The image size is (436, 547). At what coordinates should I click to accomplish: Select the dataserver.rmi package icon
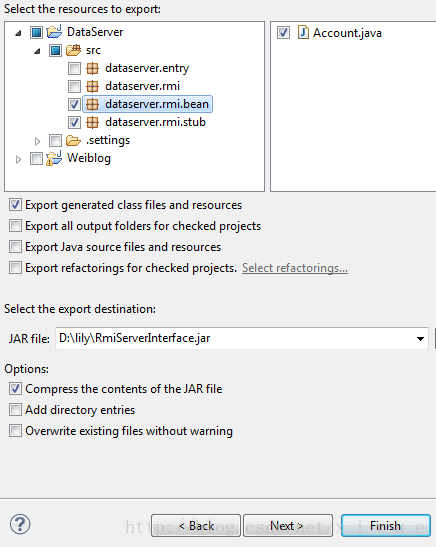(92, 86)
